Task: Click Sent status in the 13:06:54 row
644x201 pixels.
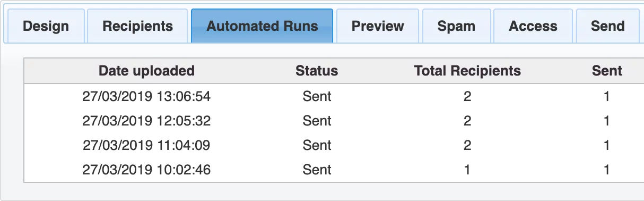Action: tap(317, 96)
